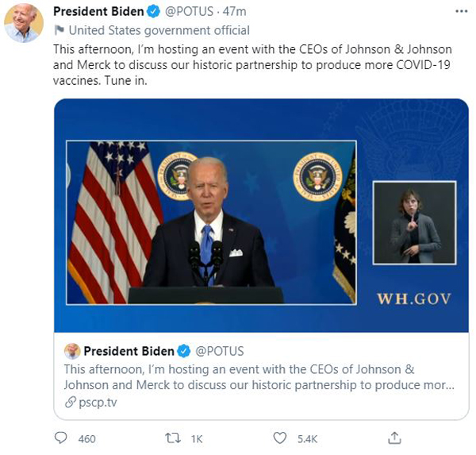Click the link chain icon near pscp.tv
The width and height of the screenshot is (476, 455).
pyautogui.click(x=70, y=403)
